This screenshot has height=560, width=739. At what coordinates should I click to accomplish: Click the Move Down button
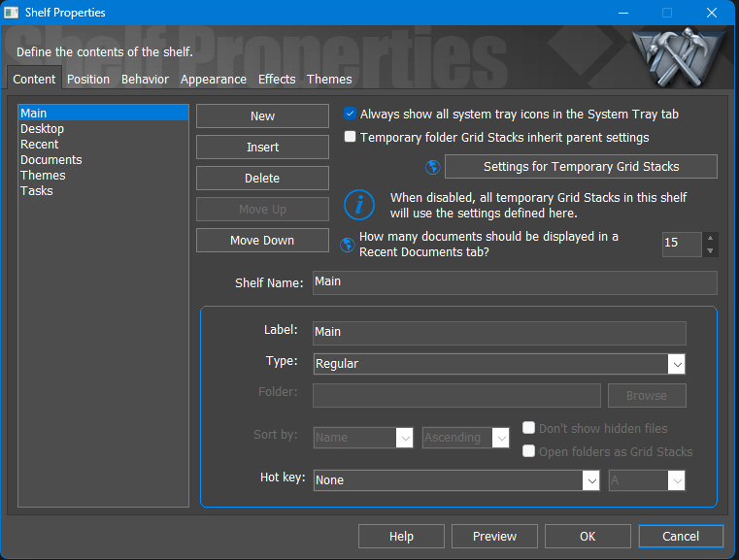pyautogui.click(x=262, y=240)
